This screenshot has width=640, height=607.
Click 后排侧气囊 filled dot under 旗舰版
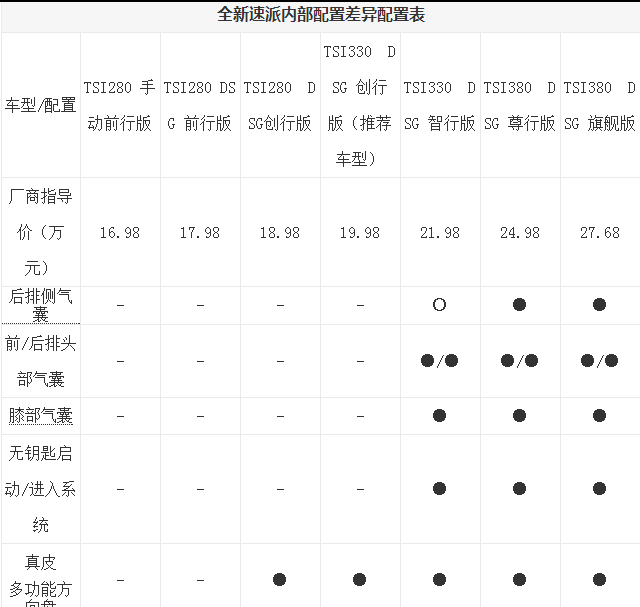599,305
